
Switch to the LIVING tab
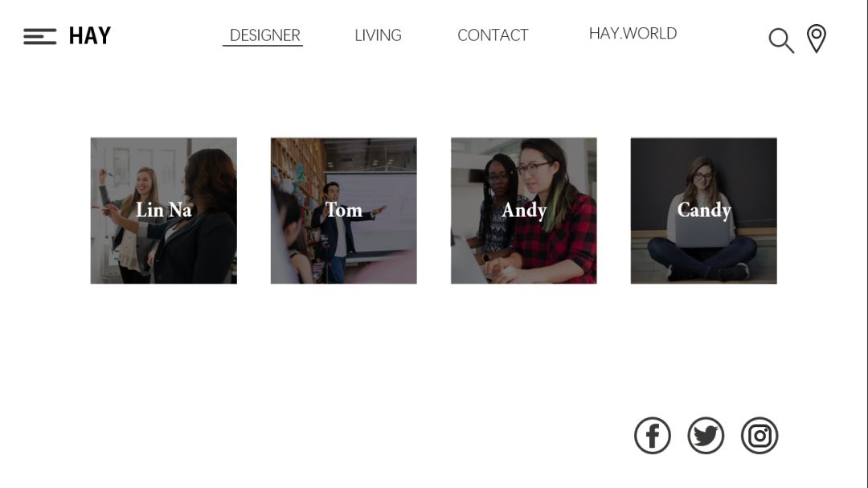[x=378, y=35]
